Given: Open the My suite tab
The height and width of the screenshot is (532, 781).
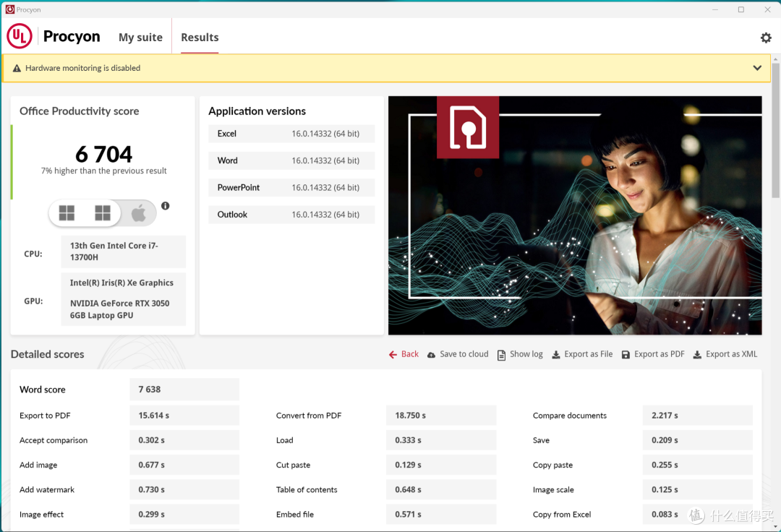Looking at the screenshot, I should click(140, 38).
